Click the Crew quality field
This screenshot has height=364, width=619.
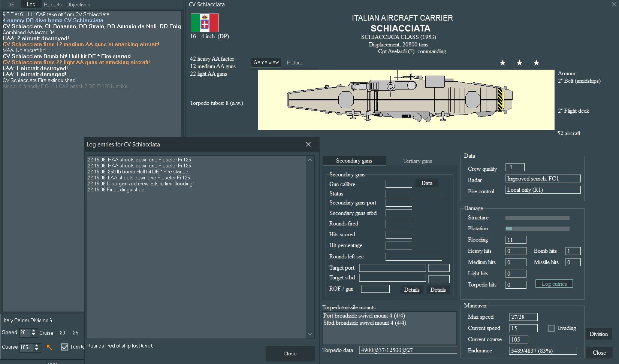coord(515,167)
